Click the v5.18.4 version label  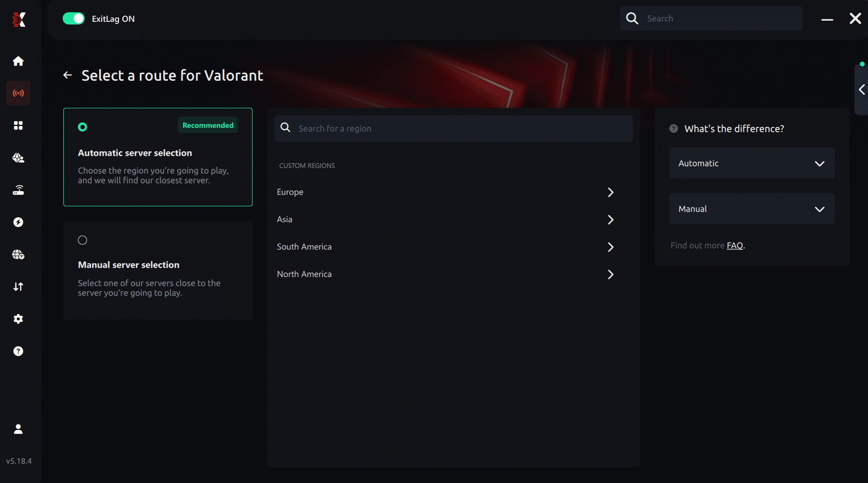pyautogui.click(x=18, y=461)
